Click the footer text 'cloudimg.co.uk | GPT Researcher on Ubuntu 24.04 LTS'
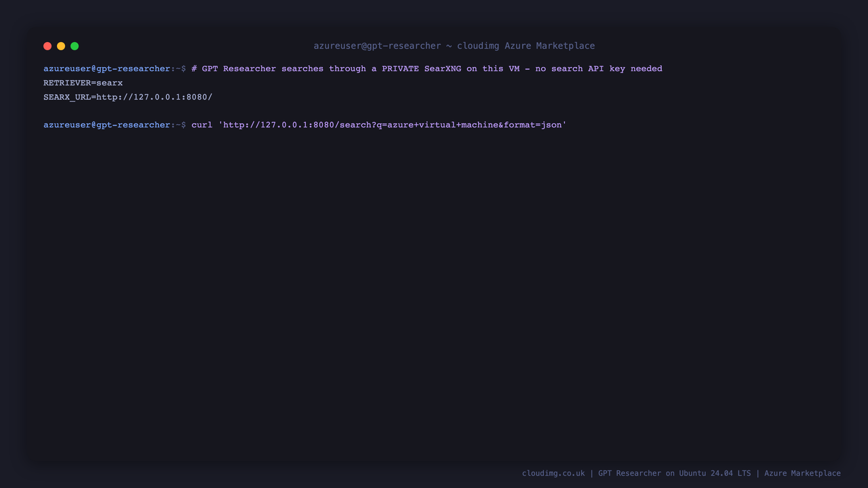 pos(637,473)
